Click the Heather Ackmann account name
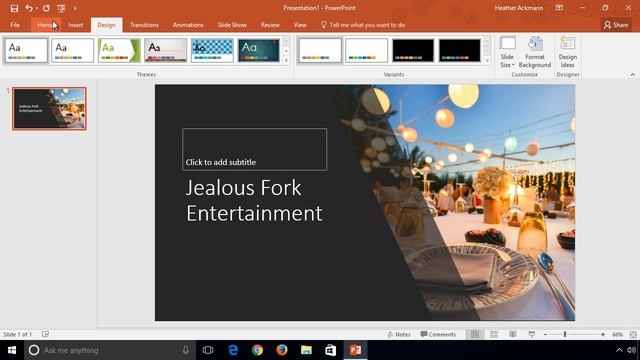 (518, 8)
